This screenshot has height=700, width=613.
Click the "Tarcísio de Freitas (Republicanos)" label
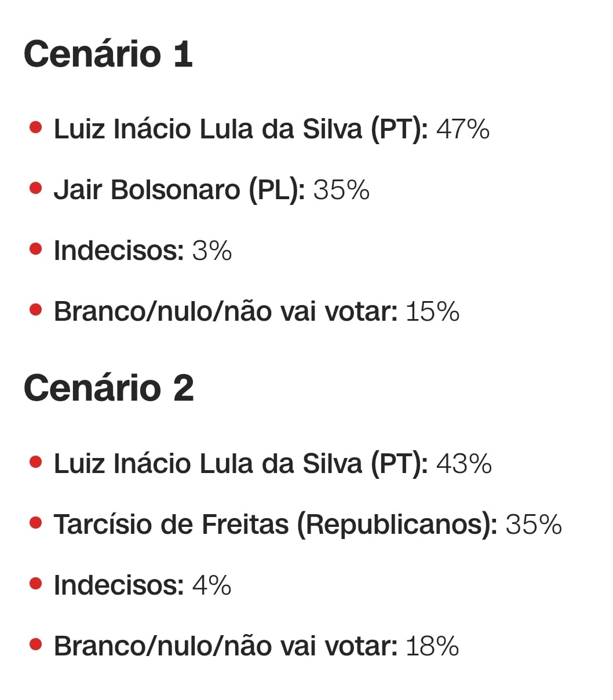(x=275, y=525)
